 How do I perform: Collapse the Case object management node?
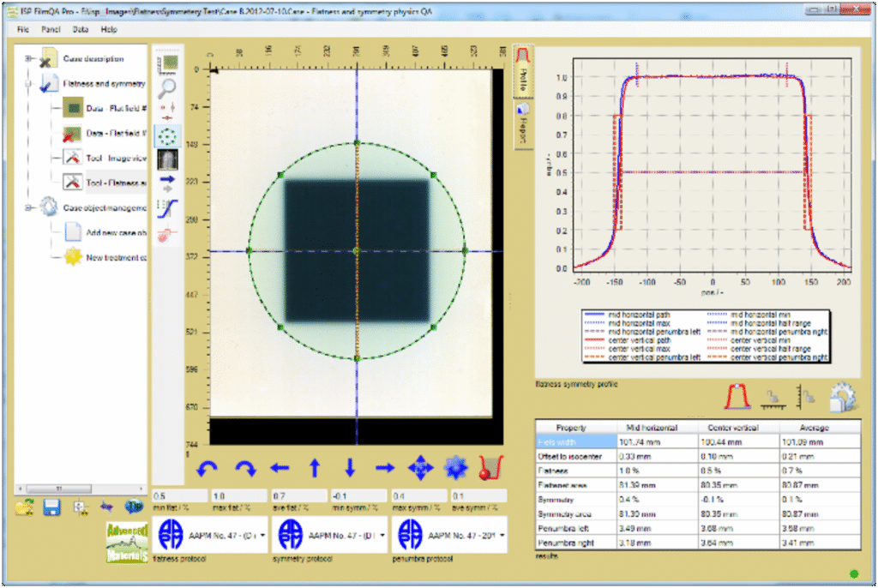(29, 207)
